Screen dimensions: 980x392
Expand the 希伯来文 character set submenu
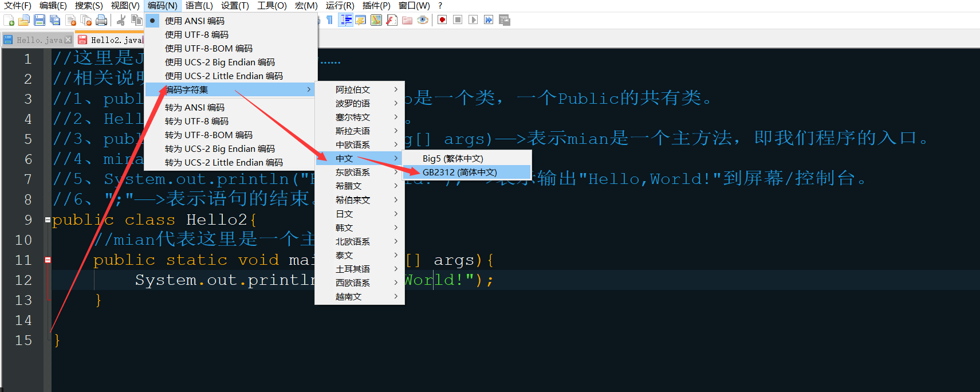pos(360,200)
